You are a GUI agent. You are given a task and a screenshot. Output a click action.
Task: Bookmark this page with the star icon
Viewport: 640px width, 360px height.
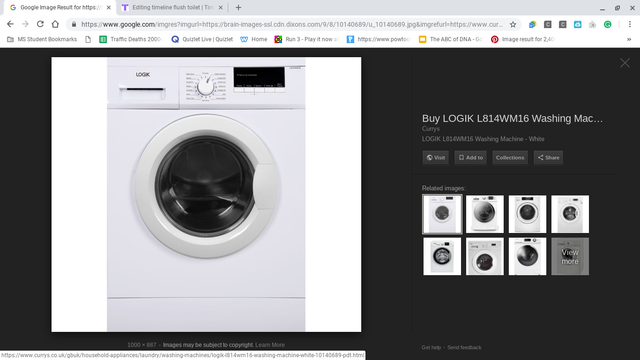coord(513,24)
